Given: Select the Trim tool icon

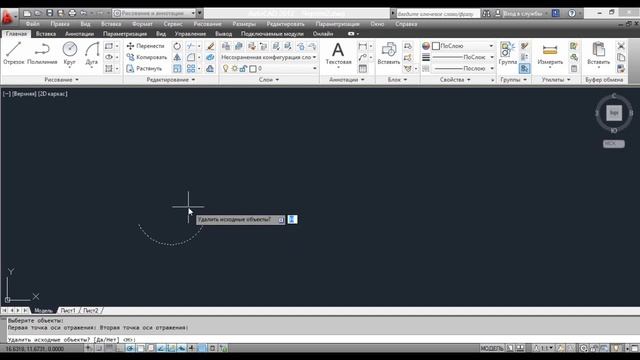Looking at the screenshot, I should 190,46.
